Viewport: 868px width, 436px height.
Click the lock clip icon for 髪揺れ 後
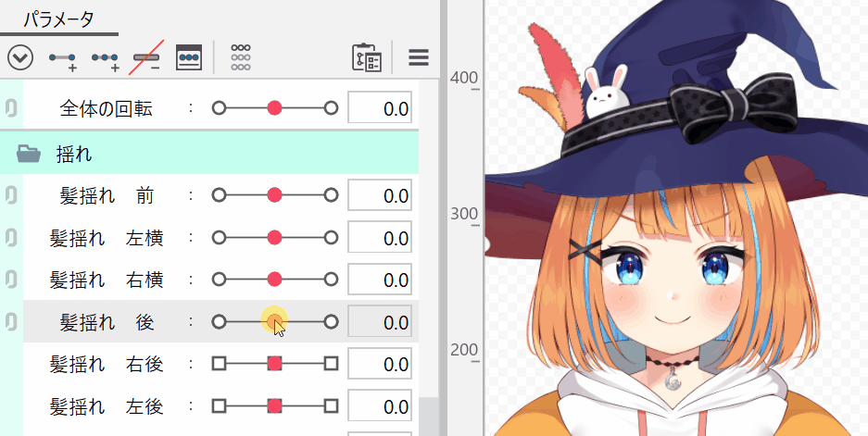click(11, 322)
